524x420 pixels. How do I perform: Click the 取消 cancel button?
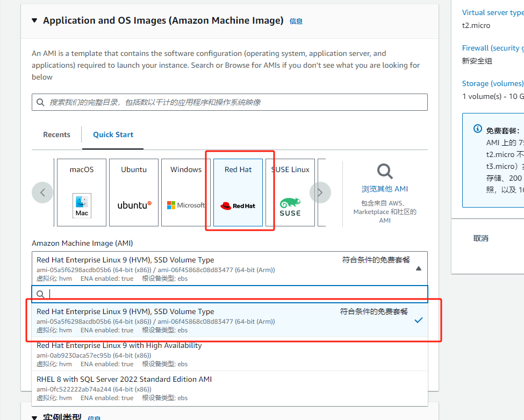pos(481,238)
